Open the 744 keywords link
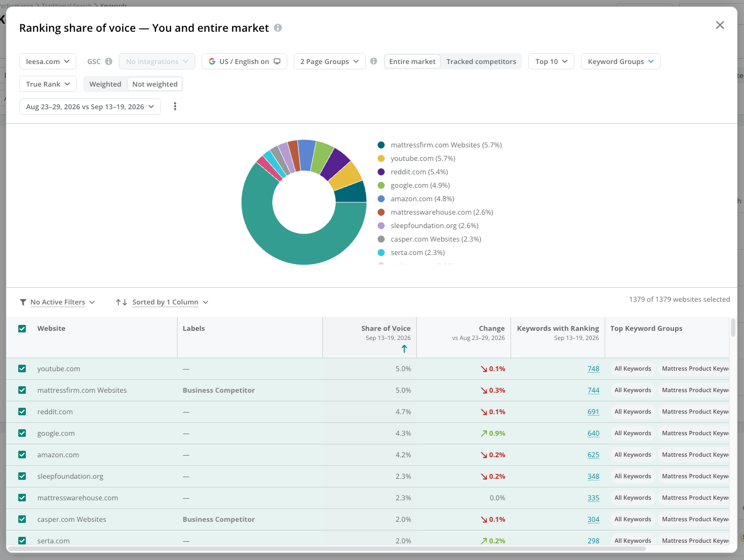 click(593, 390)
